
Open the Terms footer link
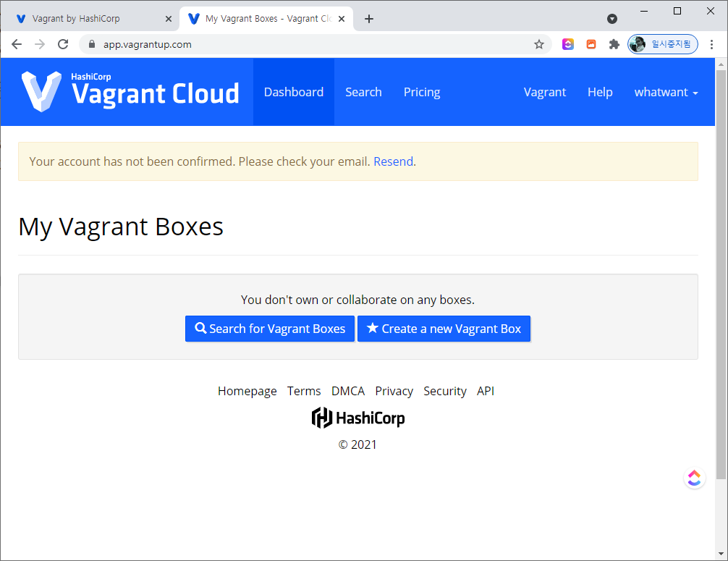(304, 391)
